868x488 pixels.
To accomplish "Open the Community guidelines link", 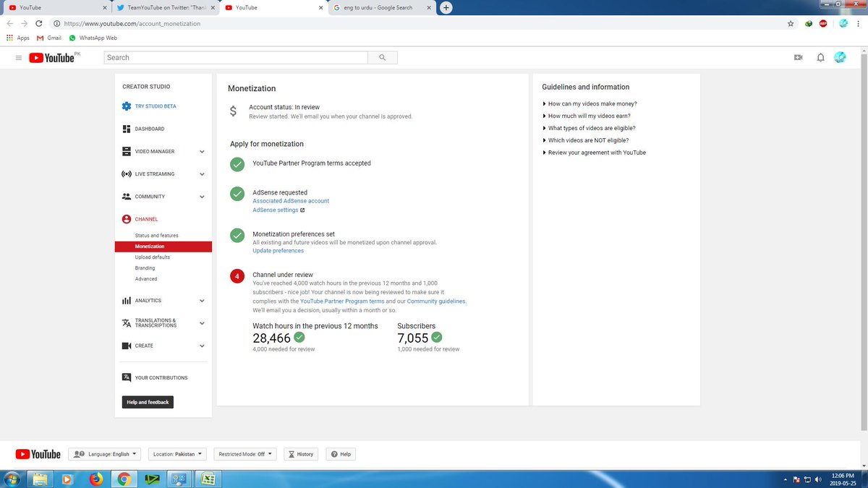I will (x=436, y=301).
